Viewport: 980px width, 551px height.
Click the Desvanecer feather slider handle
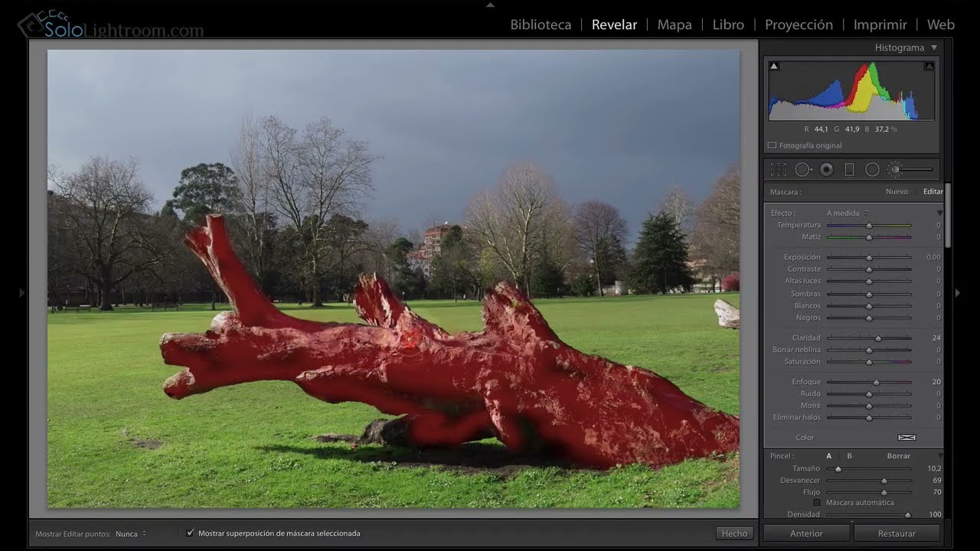coord(884,481)
